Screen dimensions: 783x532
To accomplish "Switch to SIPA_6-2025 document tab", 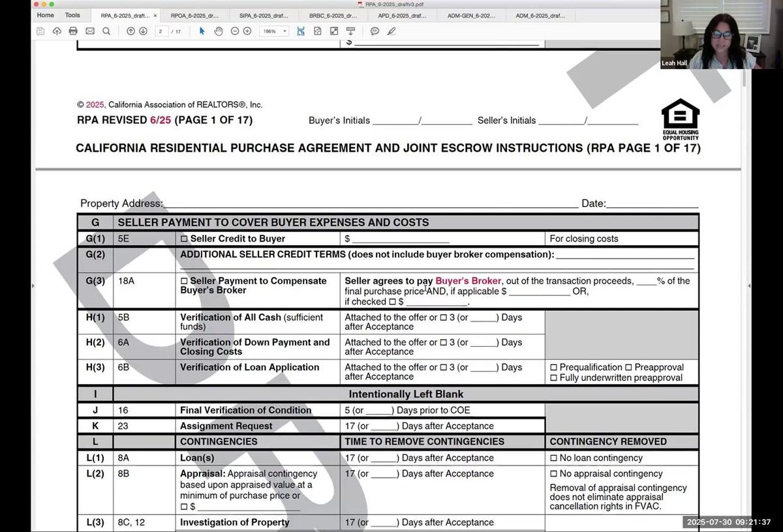I will (x=264, y=15).
